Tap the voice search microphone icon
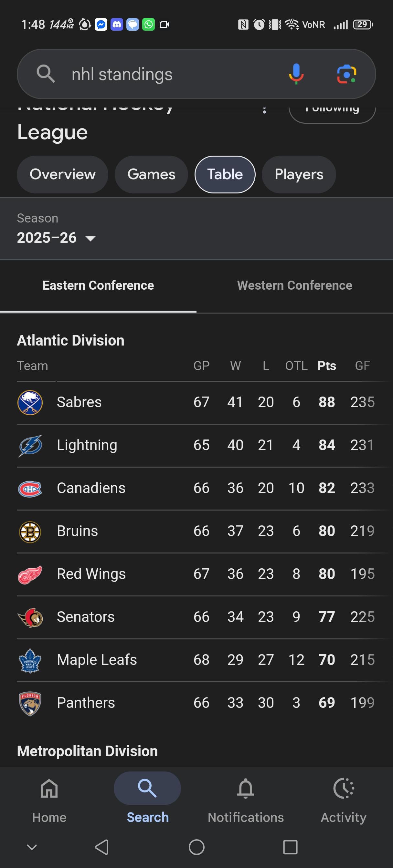 click(x=296, y=74)
